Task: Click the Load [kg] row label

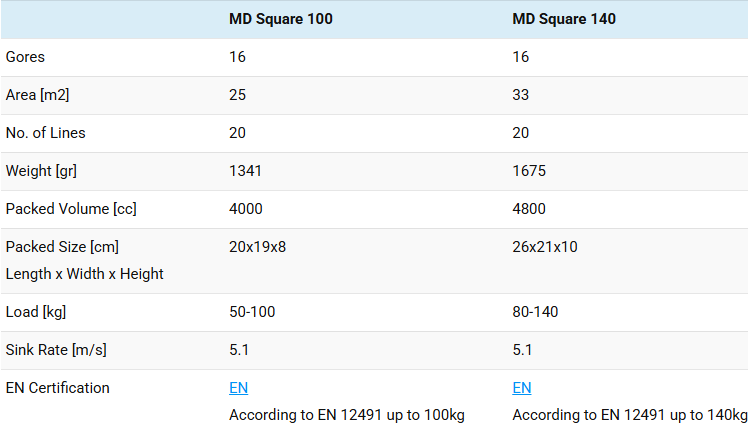Action: pos(36,312)
